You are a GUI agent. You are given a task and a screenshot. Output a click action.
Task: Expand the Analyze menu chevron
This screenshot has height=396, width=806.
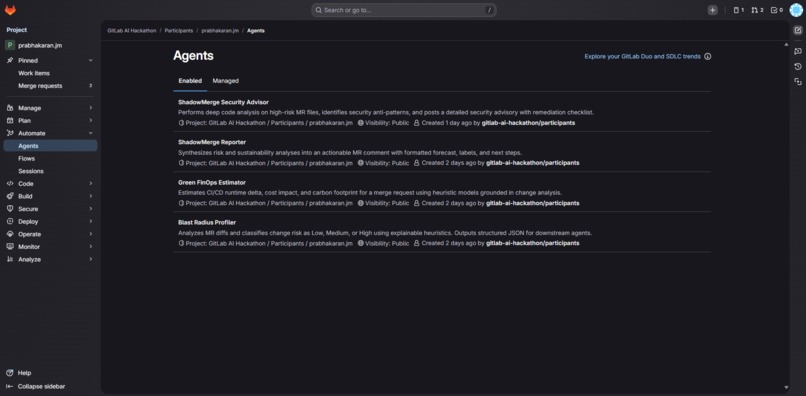90,259
